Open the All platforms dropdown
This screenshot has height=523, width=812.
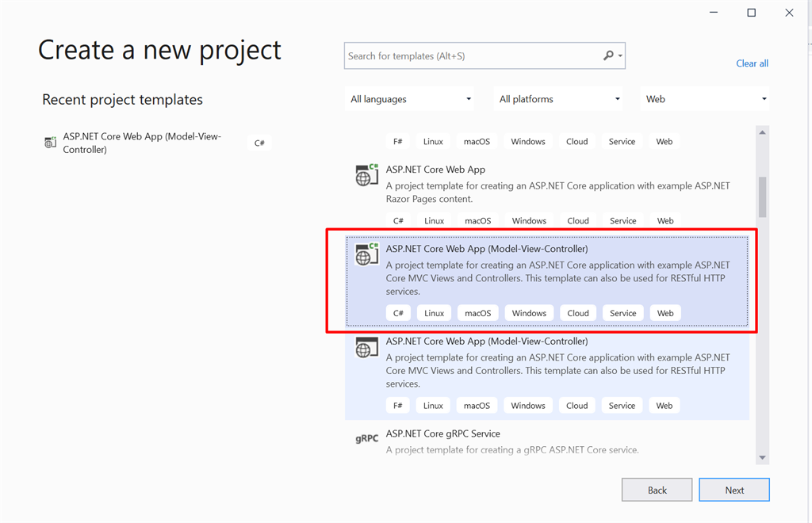(x=557, y=98)
